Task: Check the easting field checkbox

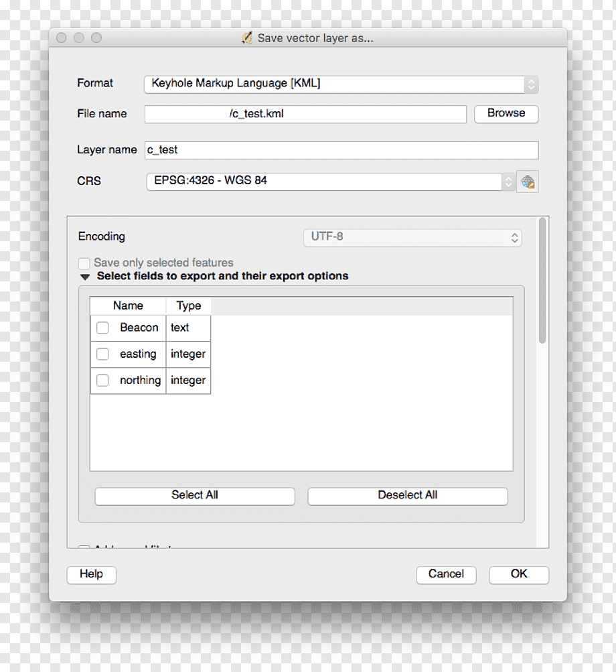Action: 102,354
